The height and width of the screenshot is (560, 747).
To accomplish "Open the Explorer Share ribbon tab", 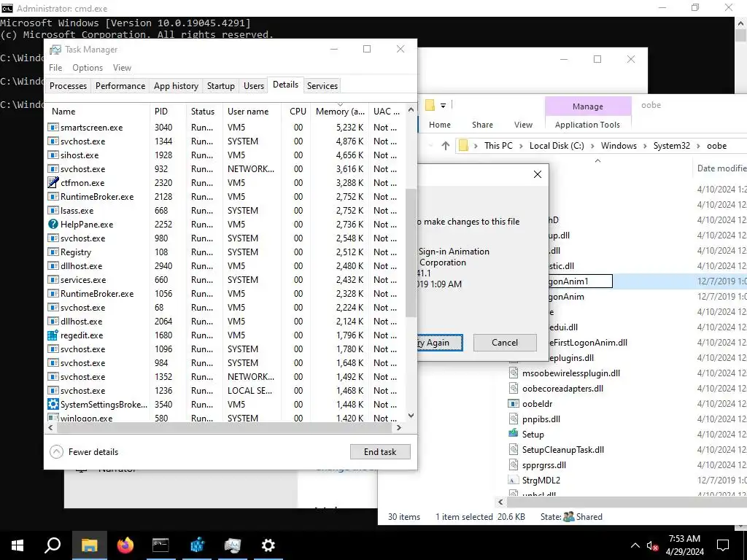I will (482, 125).
